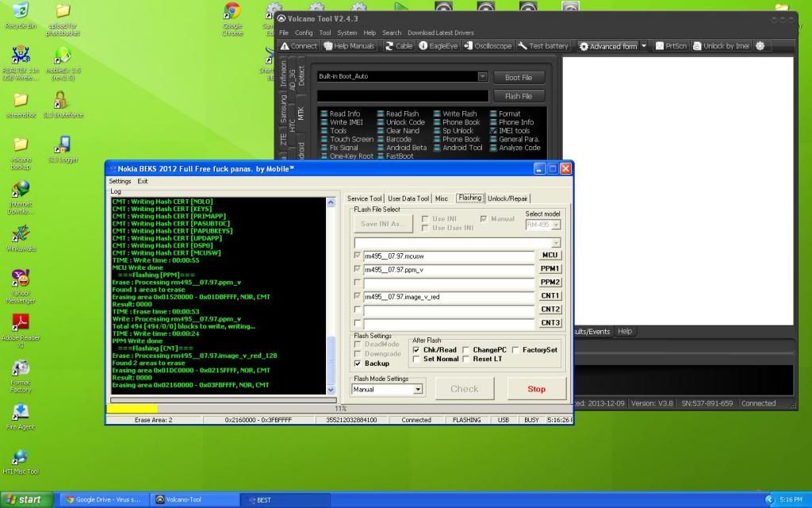Click the Test battery icon

[544, 46]
